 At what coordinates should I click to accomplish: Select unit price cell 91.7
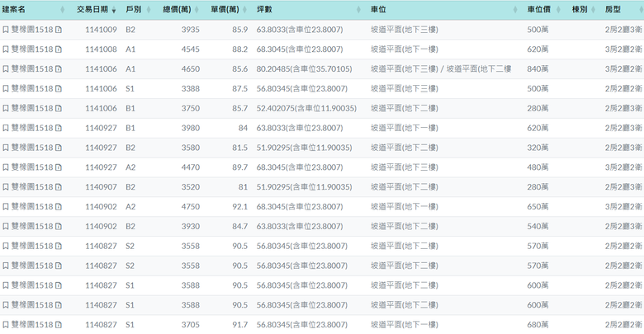(240, 325)
